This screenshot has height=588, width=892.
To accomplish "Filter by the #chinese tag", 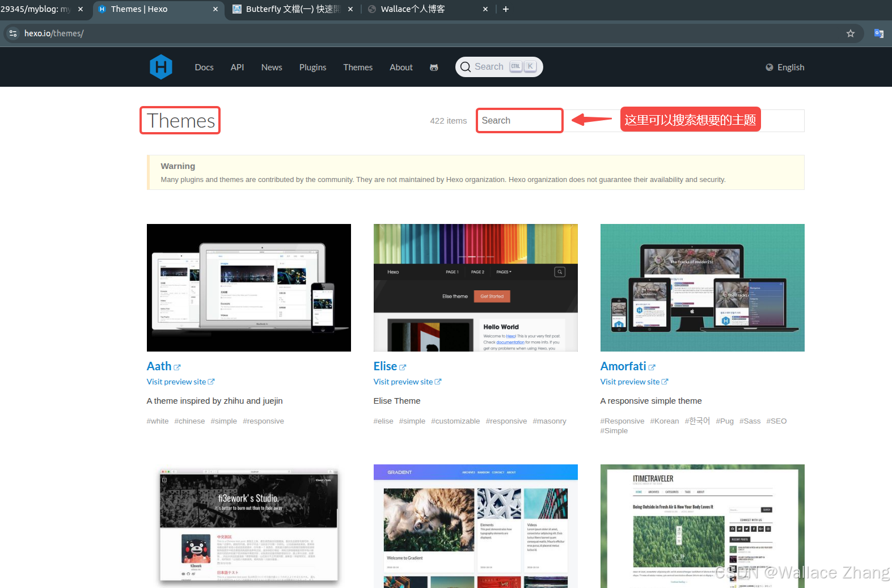I will tap(189, 421).
